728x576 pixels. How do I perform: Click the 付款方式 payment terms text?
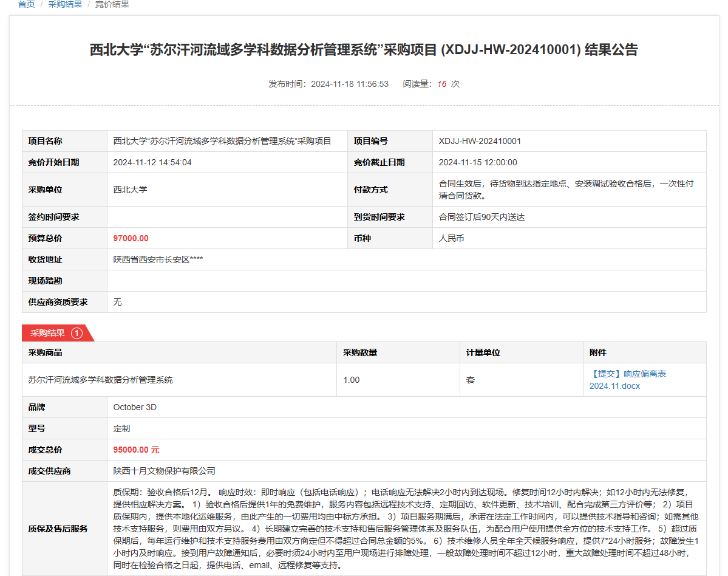[x=566, y=190]
